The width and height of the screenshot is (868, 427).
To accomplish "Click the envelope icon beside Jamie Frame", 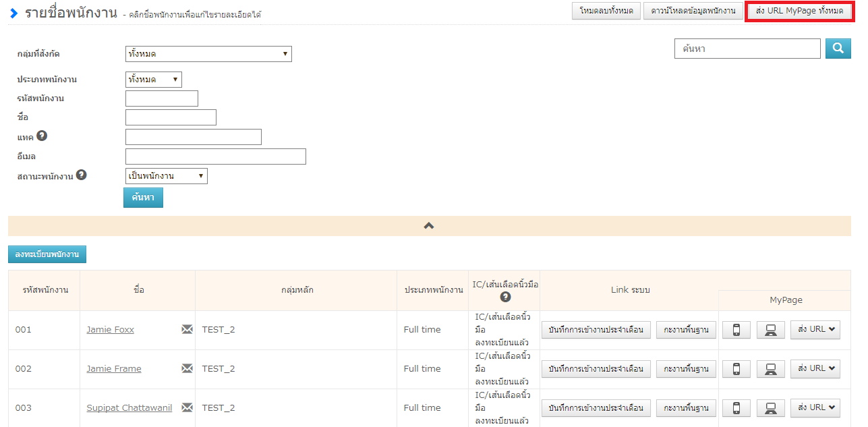I will [x=187, y=368].
